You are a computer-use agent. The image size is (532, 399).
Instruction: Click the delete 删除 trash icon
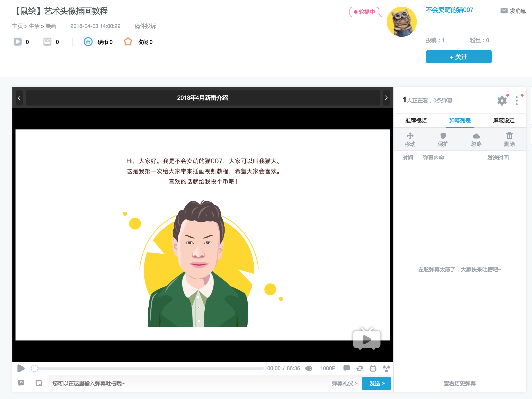click(509, 136)
